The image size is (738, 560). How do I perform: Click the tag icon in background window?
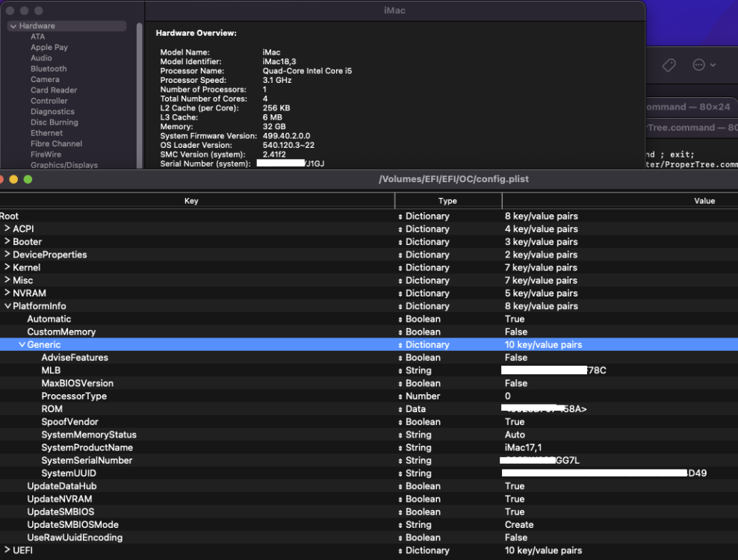click(x=669, y=65)
